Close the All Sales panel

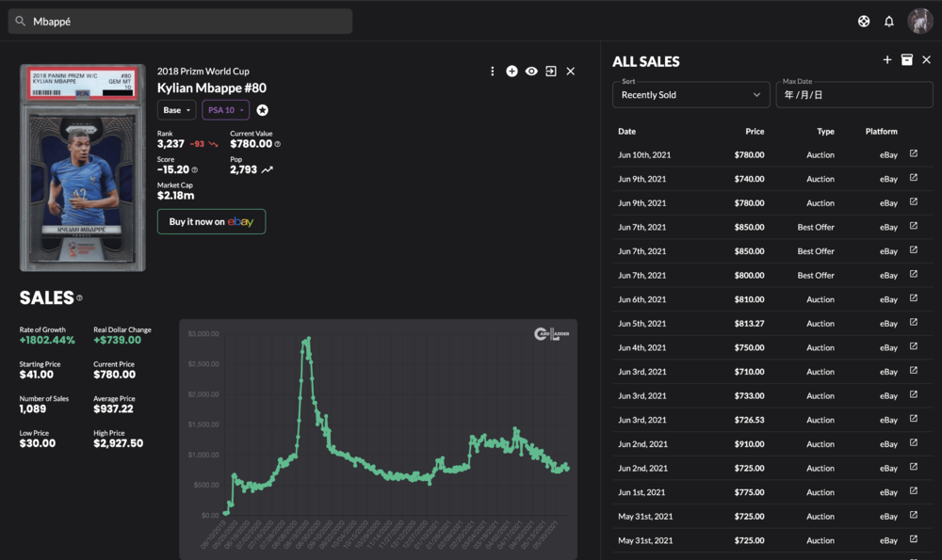[x=926, y=59]
